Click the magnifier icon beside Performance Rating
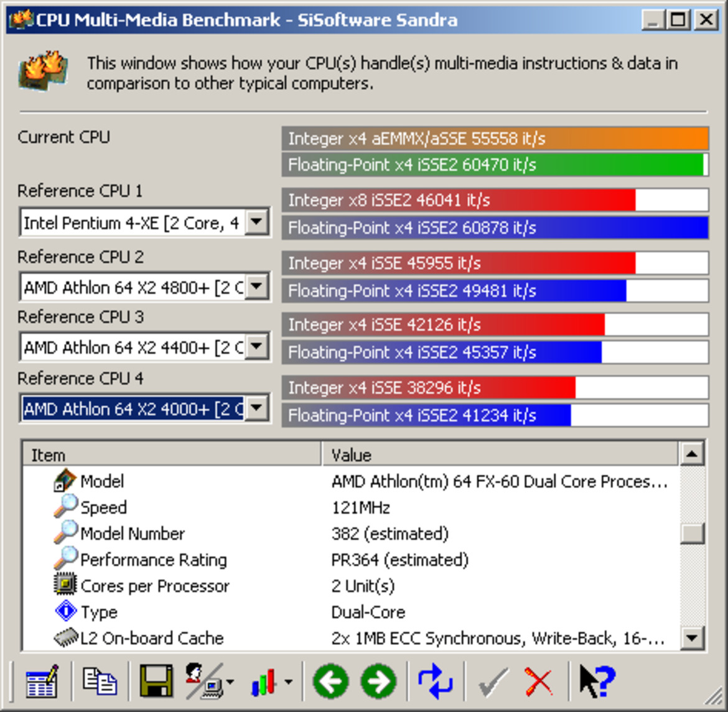This screenshot has width=728, height=712. 65,558
